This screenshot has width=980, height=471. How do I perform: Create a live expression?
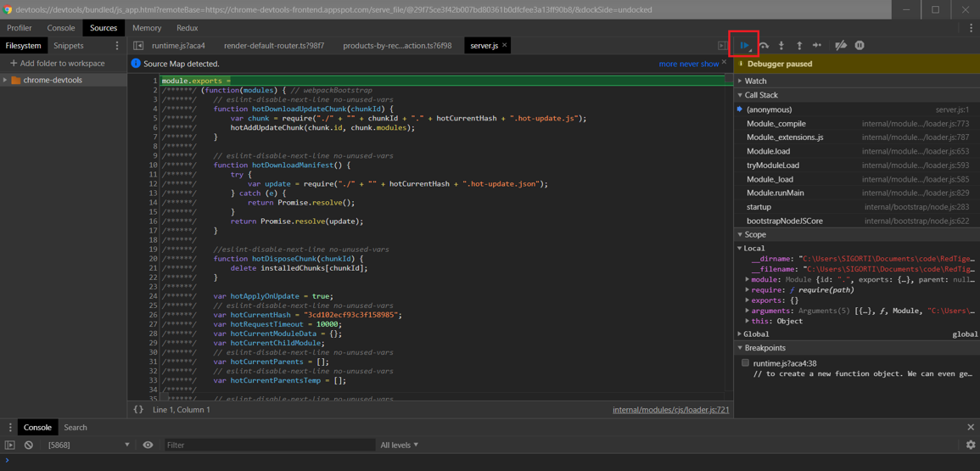coord(148,445)
